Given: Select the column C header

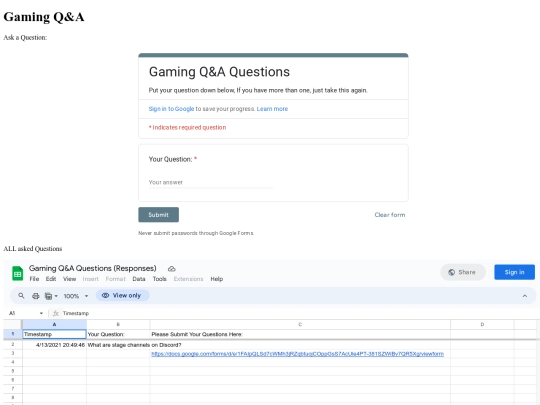Looking at the screenshot, I should [x=300, y=324].
